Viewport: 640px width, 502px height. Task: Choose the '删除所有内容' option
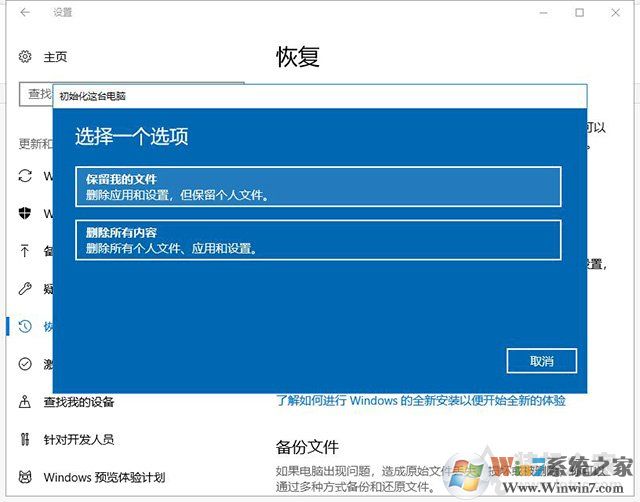coord(318,240)
